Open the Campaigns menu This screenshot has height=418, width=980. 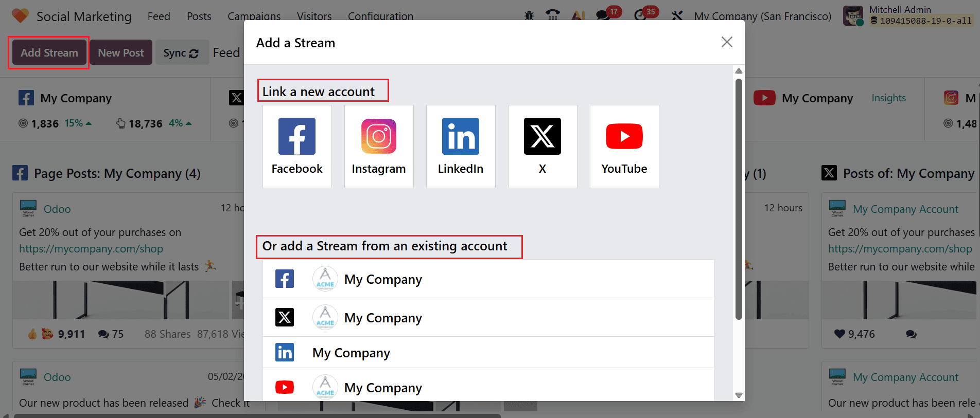point(254,16)
